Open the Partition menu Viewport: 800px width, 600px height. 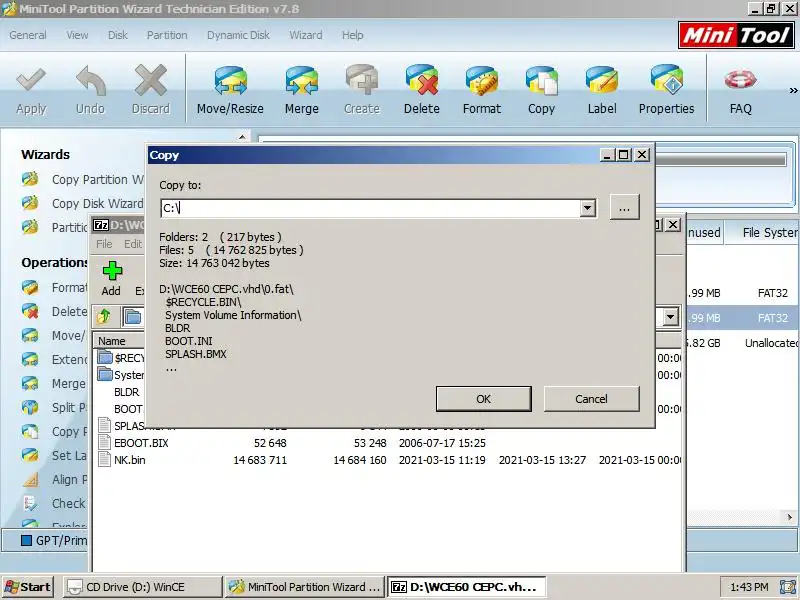point(167,35)
